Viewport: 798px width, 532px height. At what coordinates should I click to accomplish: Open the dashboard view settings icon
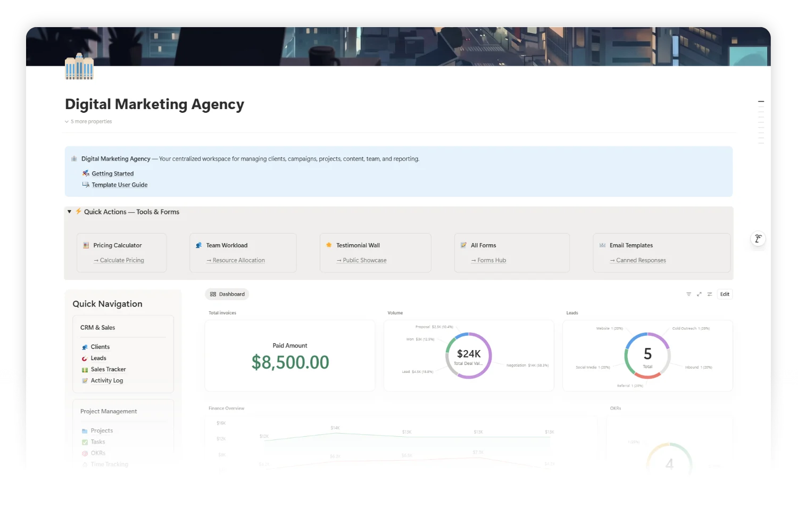[710, 294]
